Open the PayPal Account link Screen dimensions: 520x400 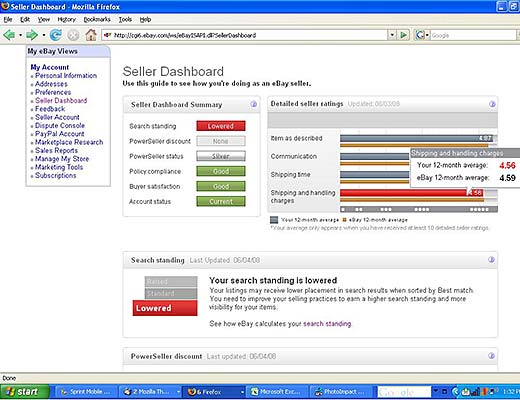60,134
